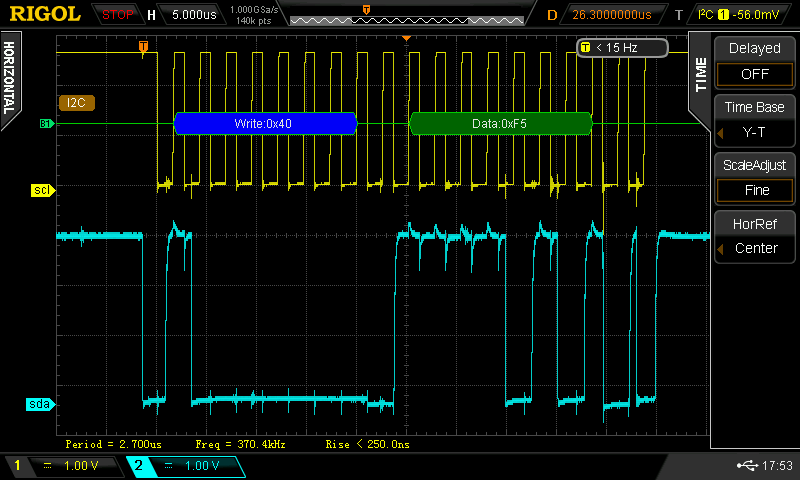Click the TIME menu tab
This screenshot has height=480, width=800.
701,74
